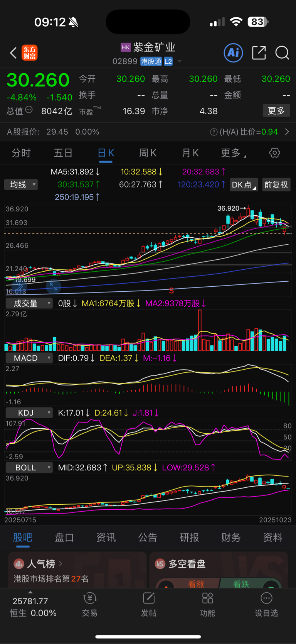Tap the chart expand arrows icon
296x644 pixels.
pos(54,286)
